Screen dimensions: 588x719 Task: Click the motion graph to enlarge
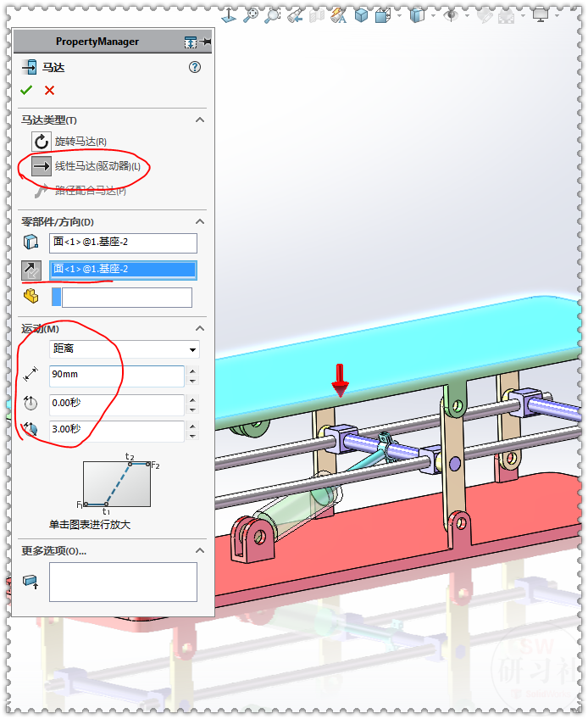(x=117, y=483)
